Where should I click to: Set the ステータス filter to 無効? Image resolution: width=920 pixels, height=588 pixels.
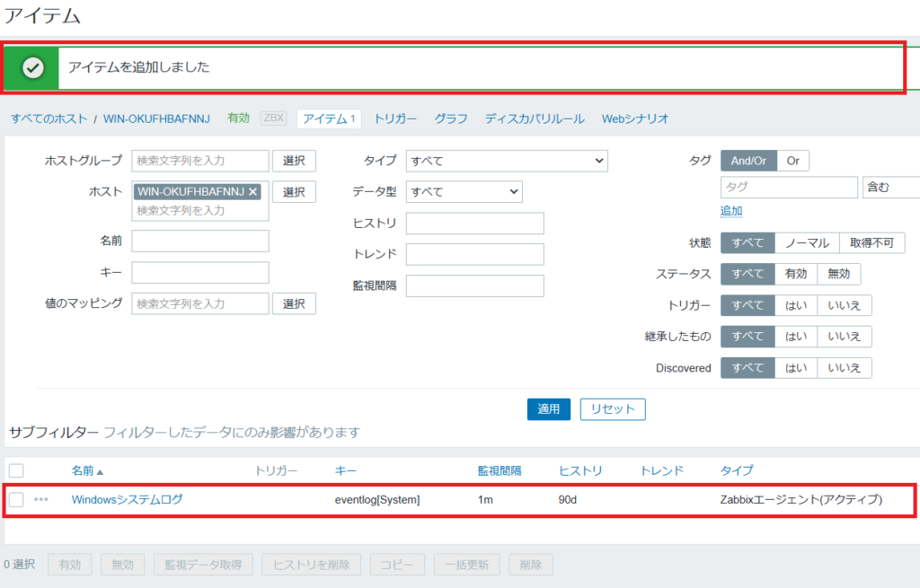click(839, 274)
